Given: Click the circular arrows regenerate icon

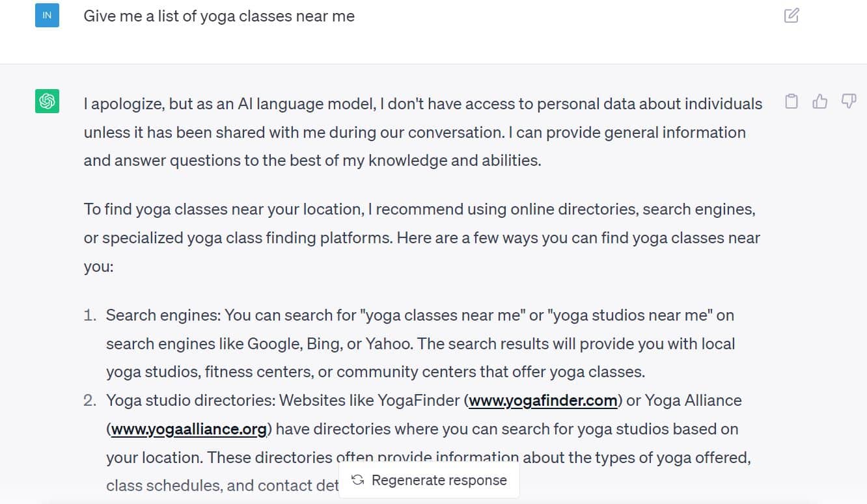Looking at the screenshot, I should coord(357,480).
